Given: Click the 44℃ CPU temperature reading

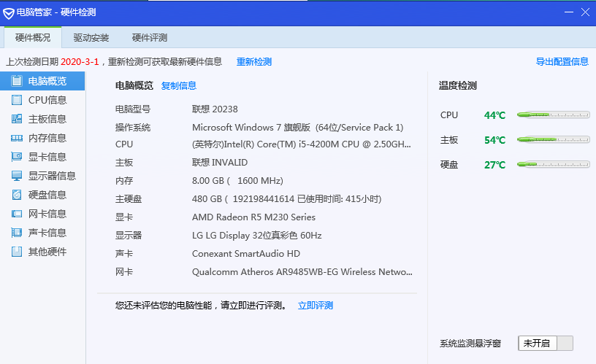Looking at the screenshot, I should click(x=495, y=115).
